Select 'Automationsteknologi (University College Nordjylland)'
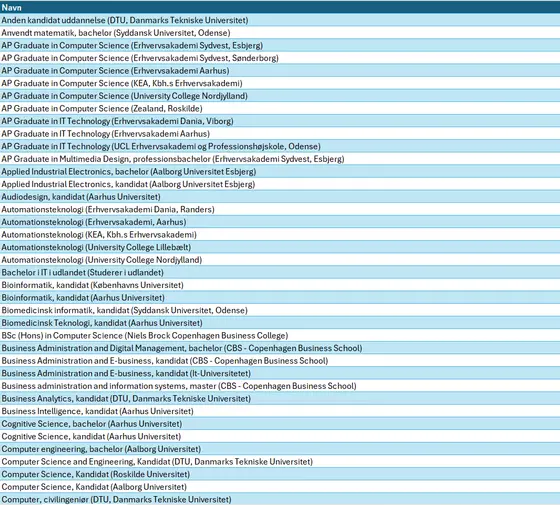The image size is (560, 505). pos(280,260)
